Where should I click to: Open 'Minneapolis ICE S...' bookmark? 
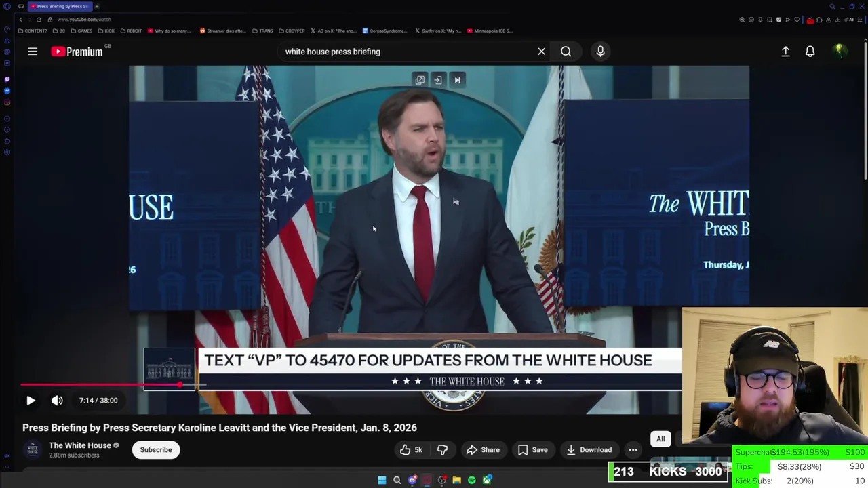coord(489,30)
